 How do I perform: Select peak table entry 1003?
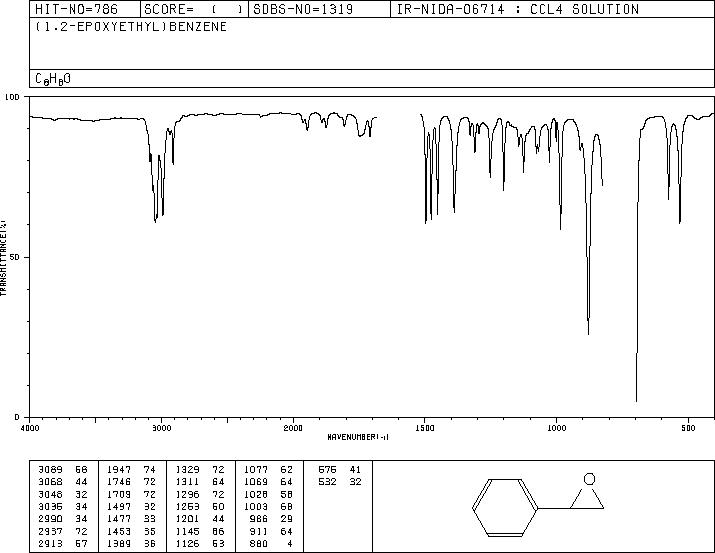coord(256,506)
